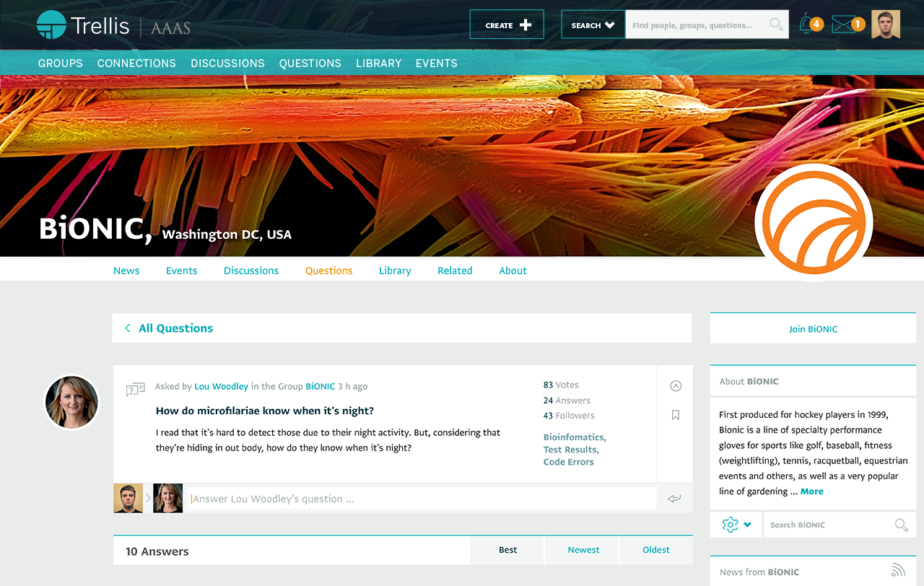Open the messages envelope icon
924x586 pixels.
pos(844,25)
